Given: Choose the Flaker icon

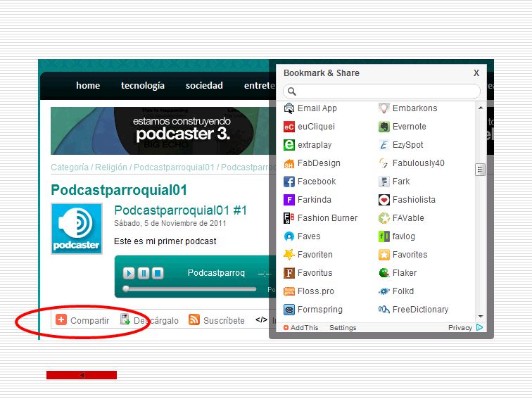Looking at the screenshot, I should point(384,273).
